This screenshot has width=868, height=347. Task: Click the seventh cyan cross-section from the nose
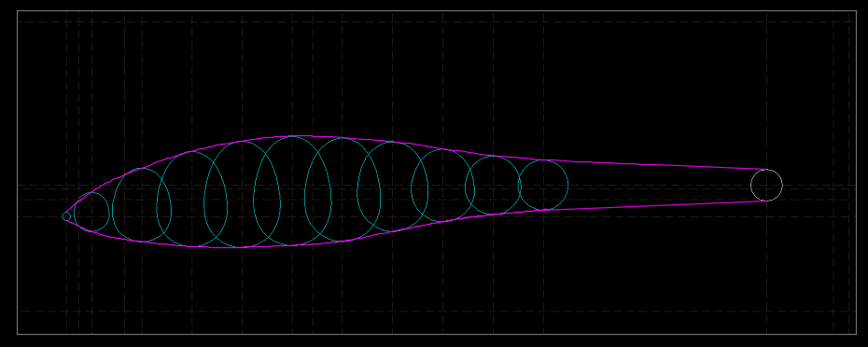click(x=393, y=187)
